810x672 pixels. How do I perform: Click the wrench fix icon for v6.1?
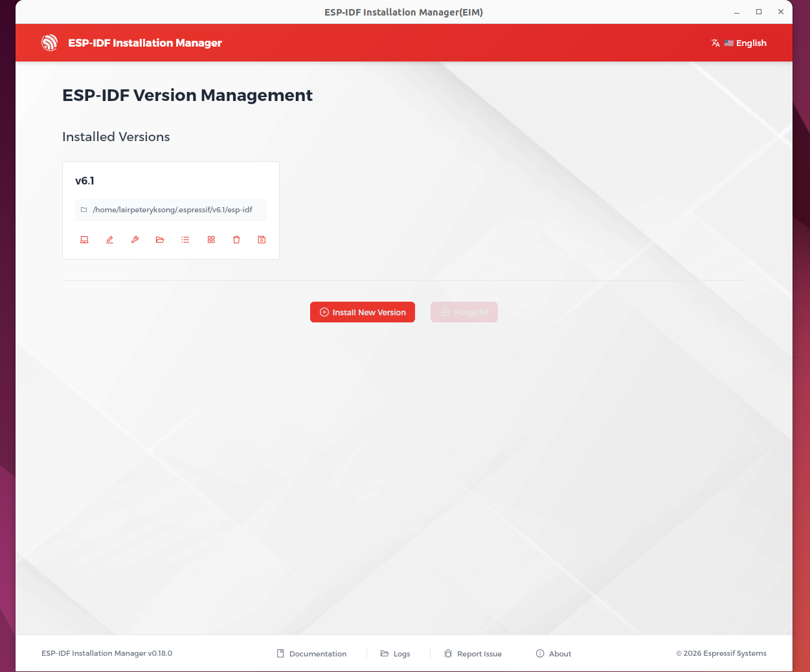tap(135, 240)
